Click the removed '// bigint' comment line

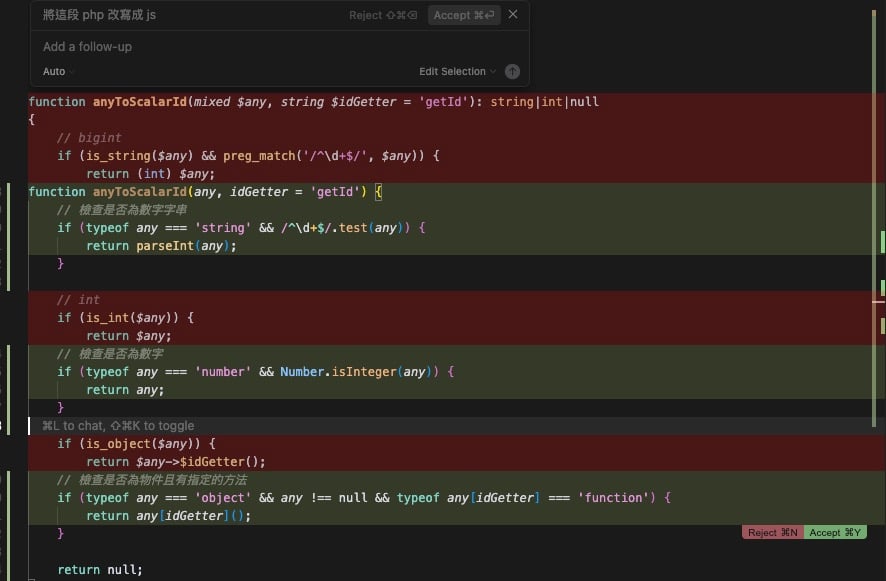coord(89,138)
